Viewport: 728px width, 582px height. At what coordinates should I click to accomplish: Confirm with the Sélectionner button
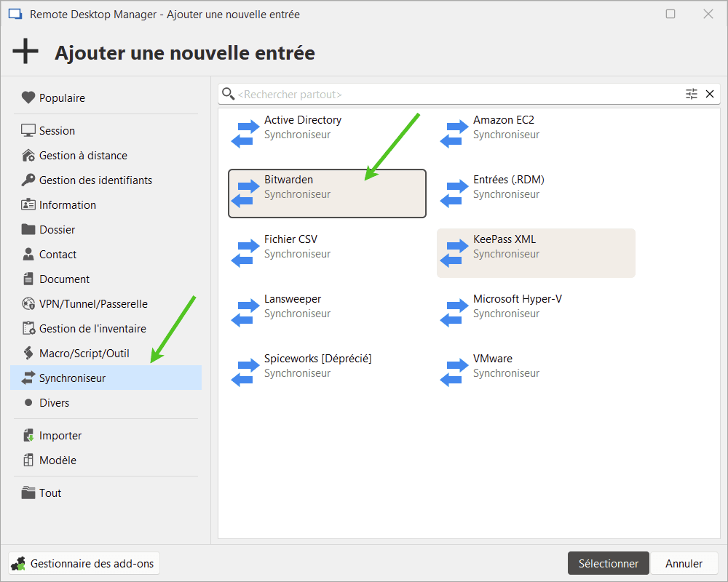coord(608,563)
